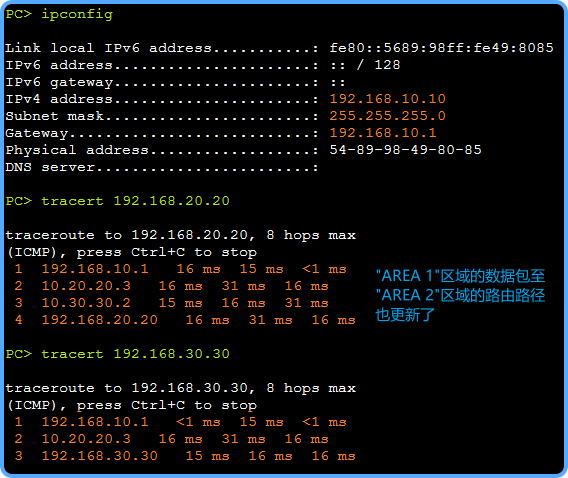This screenshot has width=568, height=478.
Task: Click the IPv6 gateway label
Action: pos(59,82)
